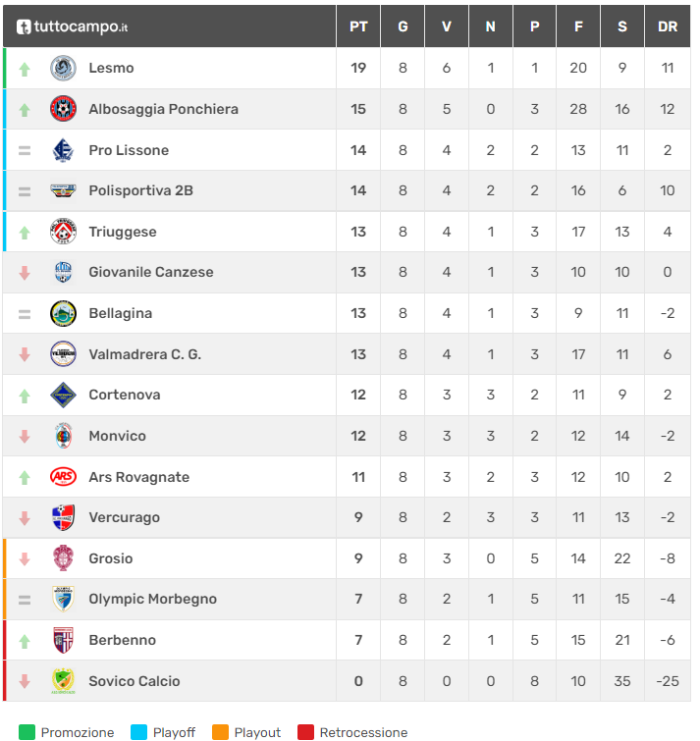The image size is (700, 741).
Task: Open the Olympic Morbegno team page
Action: pos(152,599)
